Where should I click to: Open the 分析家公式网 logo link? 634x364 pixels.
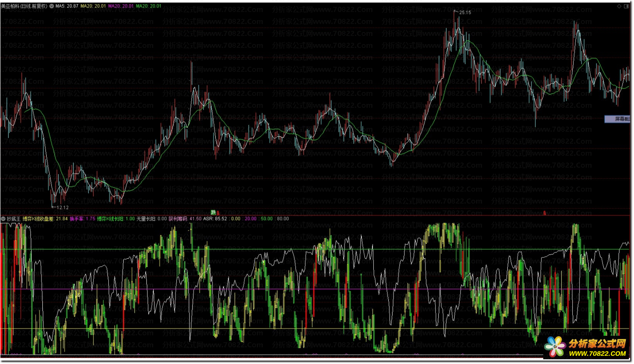pos(586,347)
